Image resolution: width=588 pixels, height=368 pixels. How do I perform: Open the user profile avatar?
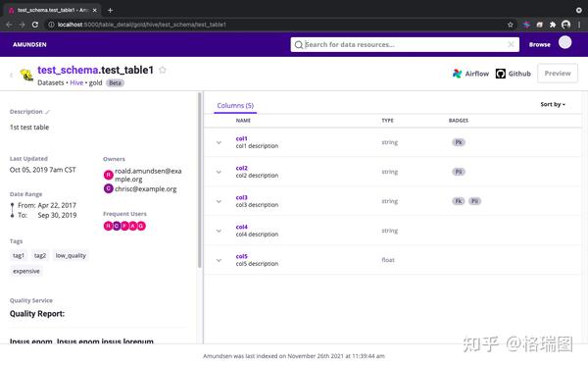[564, 42]
